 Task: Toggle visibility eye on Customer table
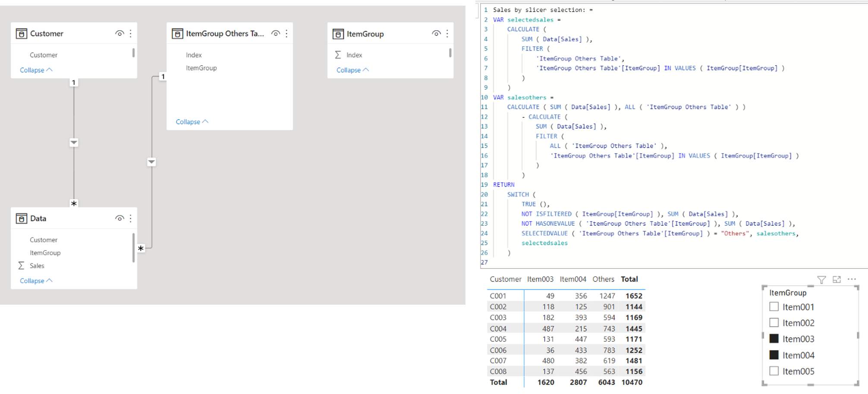tap(120, 34)
